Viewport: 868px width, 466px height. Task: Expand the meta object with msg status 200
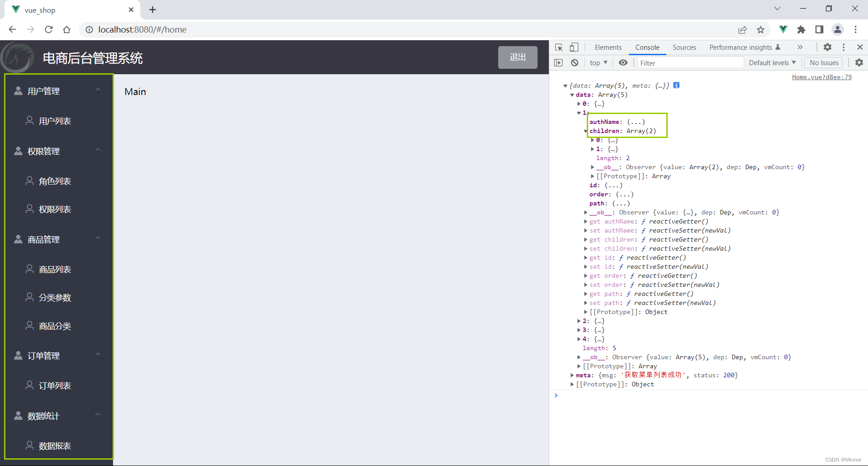[x=572, y=376]
